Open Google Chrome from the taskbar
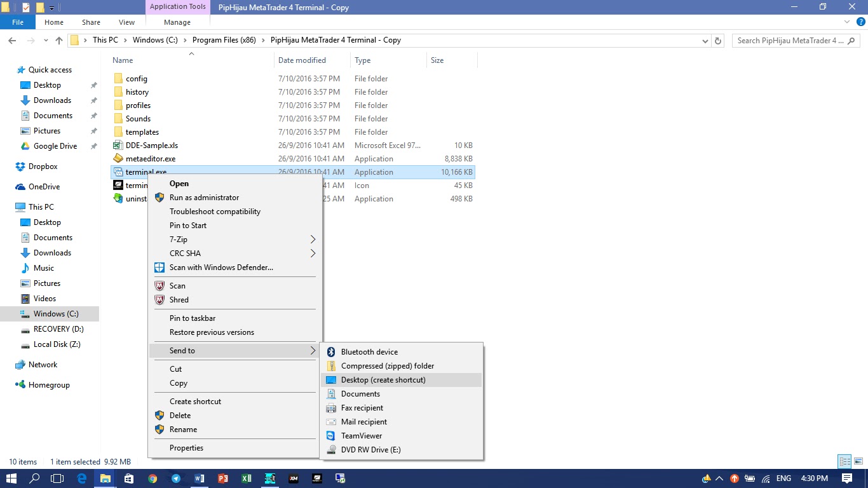Viewport: 868px width, 488px height. [x=153, y=478]
